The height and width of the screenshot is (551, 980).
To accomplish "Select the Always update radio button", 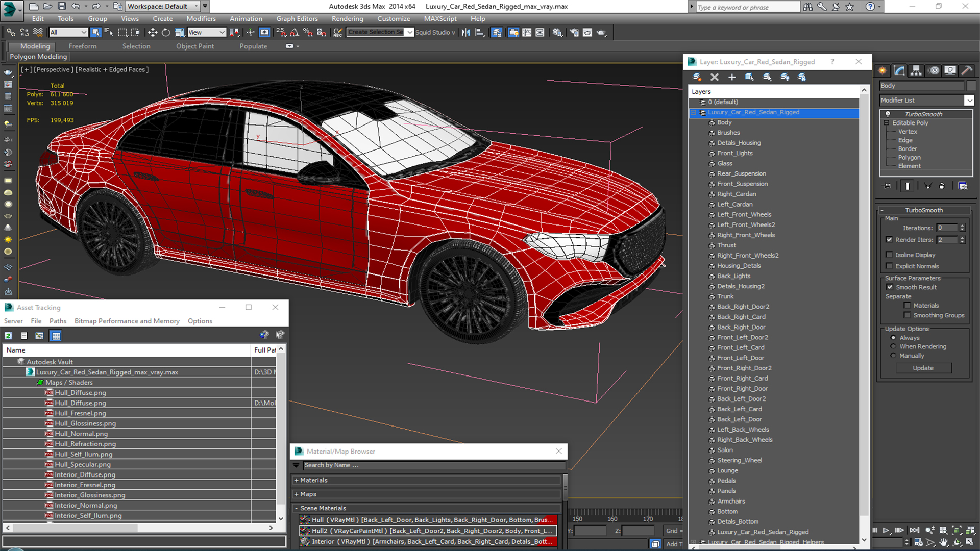I will pyautogui.click(x=893, y=338).
